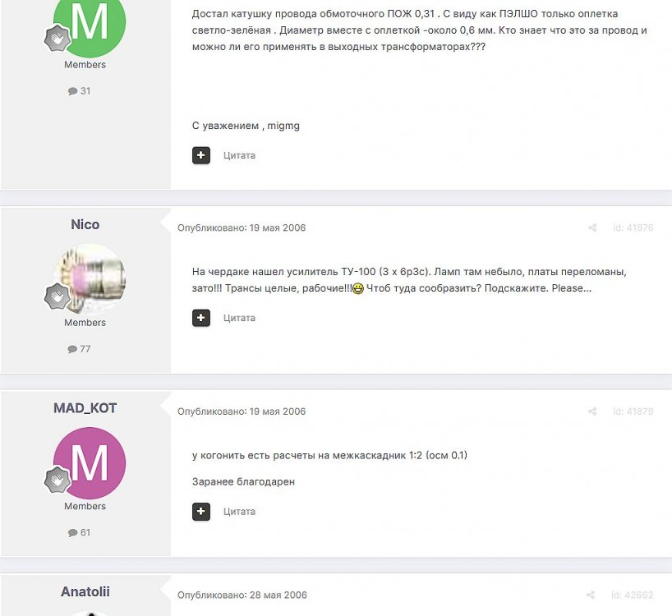
Task: Click the plus multi-quote icon in MAD_KOT's post
Action: [x=201, y=512]
